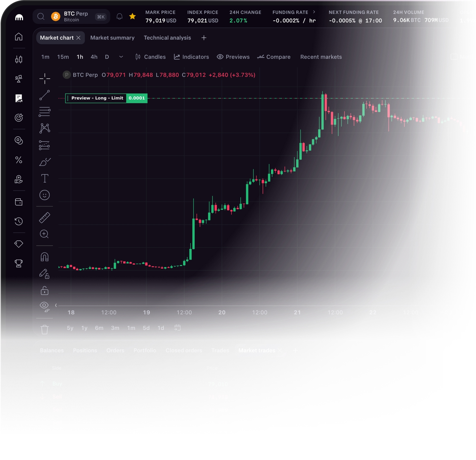Open the home icon in sidebar

point(19,37)
